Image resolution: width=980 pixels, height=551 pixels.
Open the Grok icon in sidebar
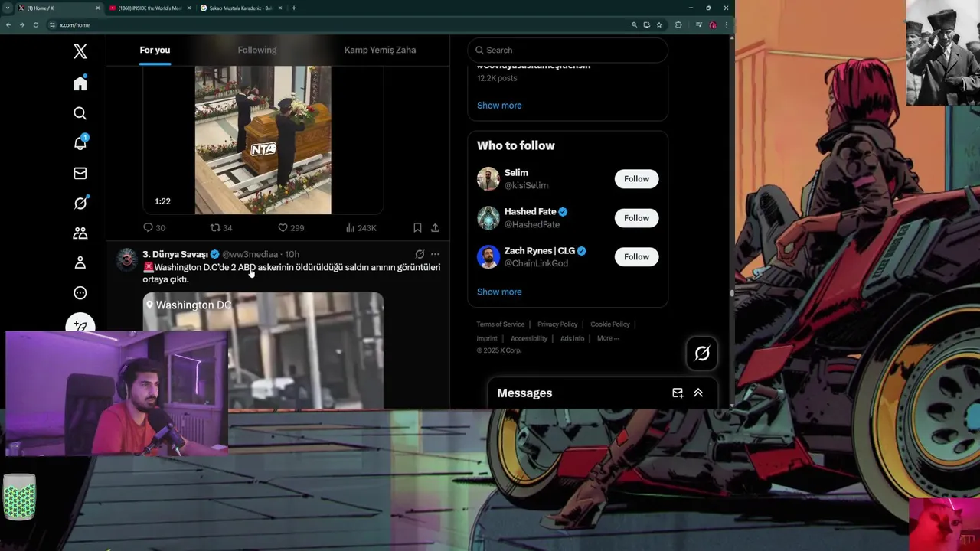pyautogui.click(x=80, y=204)
